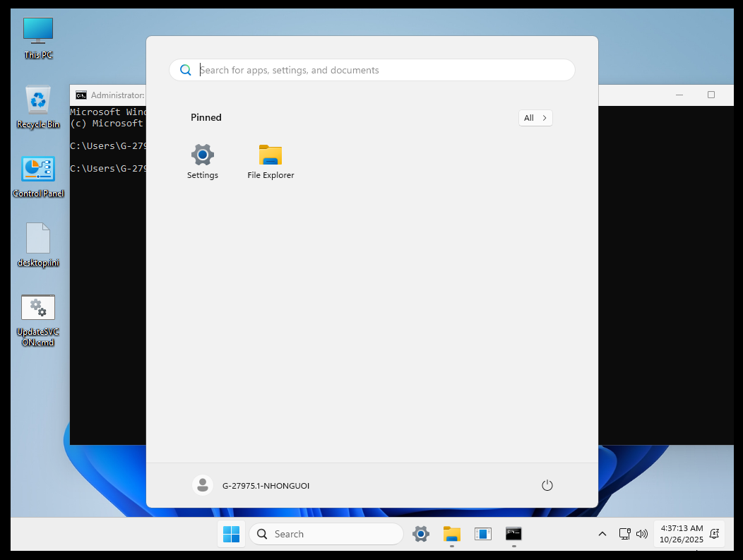The width and height of the screenshot is (743, 560).
Task: Open the clock showing 4:37:13 AM
Action: 682,534
